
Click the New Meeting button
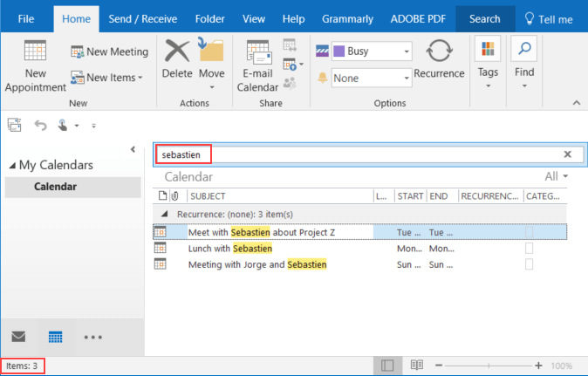109,51
